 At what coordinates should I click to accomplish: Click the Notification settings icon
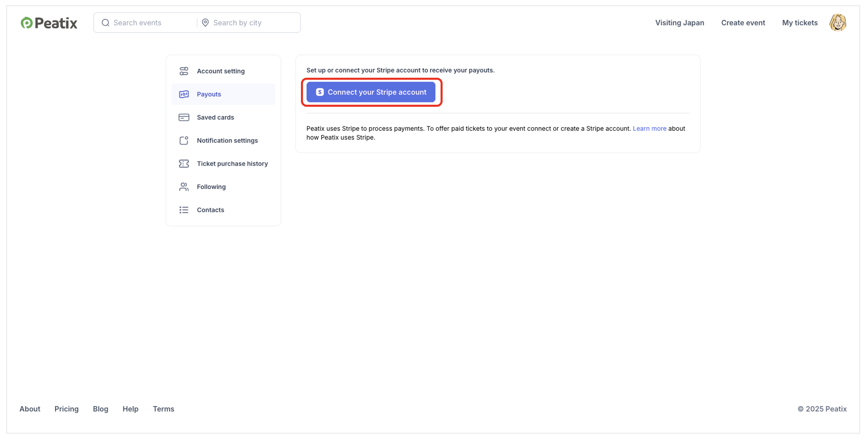tap(184, 140)
